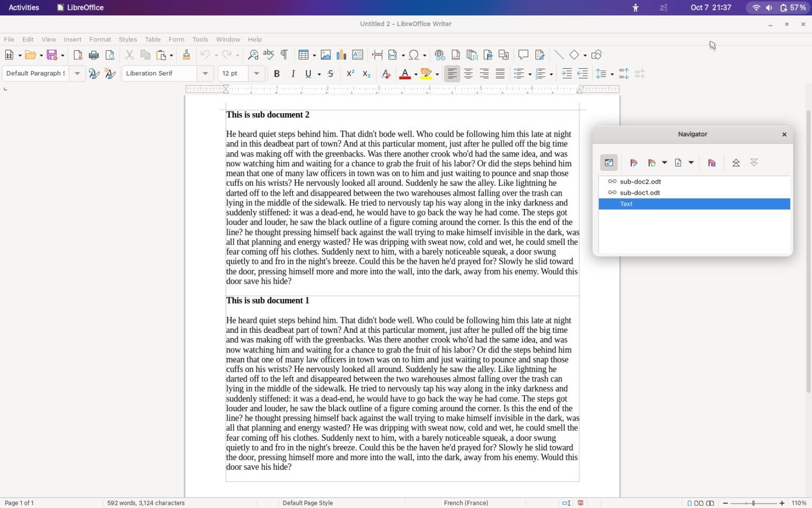Insert a table using the toolbar icon
The image size is (812, 508).
303,55
